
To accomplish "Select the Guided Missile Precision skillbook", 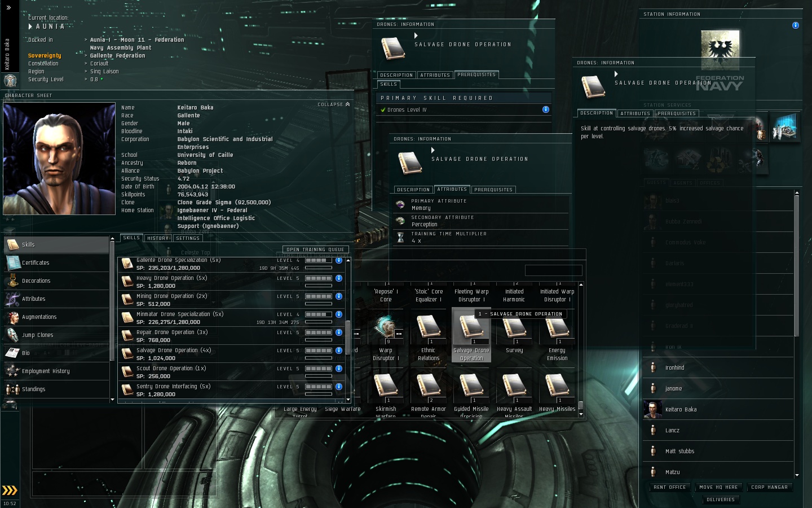I will click(471, 386).
